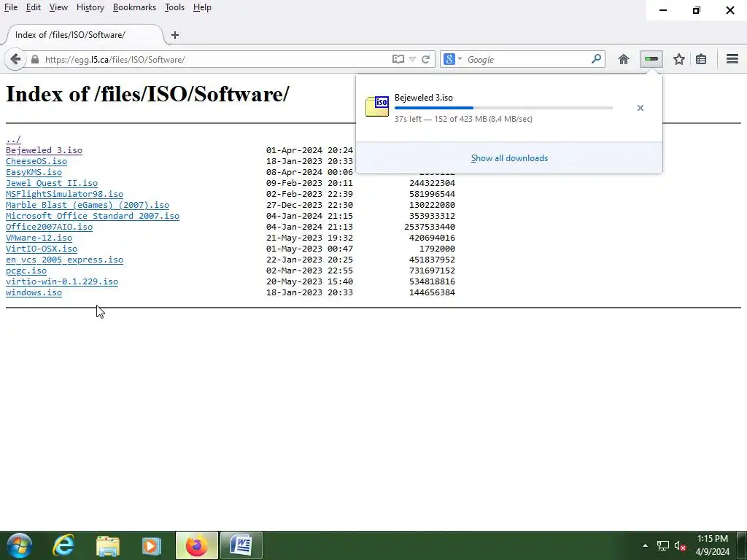Screen dimensions: 747x560
Task: Click the network tray icon
Action: [662, 545]
